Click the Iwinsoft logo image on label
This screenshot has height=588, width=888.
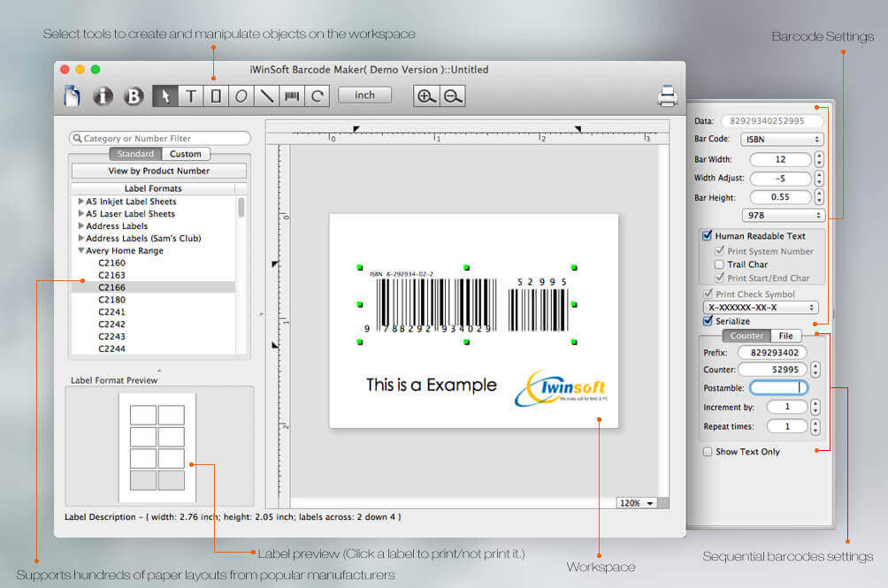(562, 388)
